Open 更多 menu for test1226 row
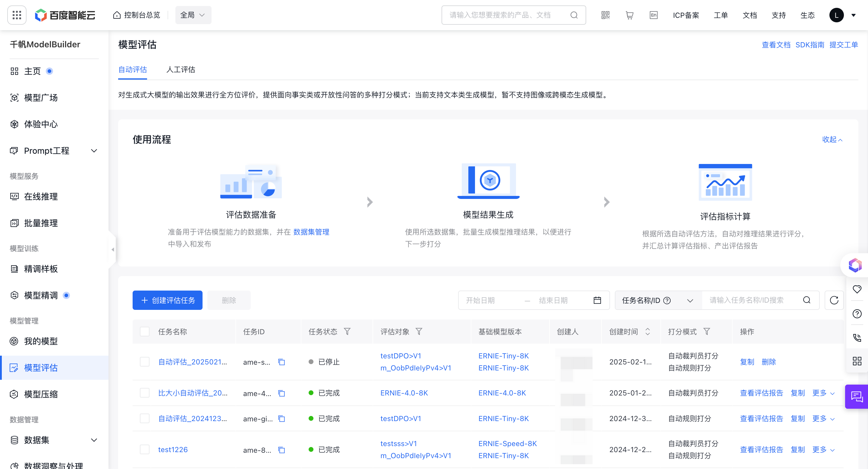Image resolution: width=868 pixels, height=469 pixels. click(x=823, y=450)
